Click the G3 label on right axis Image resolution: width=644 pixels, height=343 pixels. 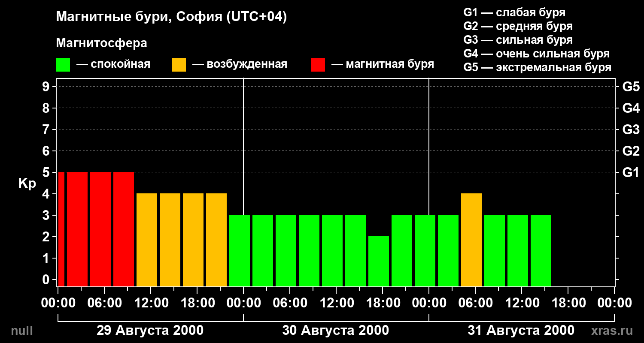coord(631,129)
